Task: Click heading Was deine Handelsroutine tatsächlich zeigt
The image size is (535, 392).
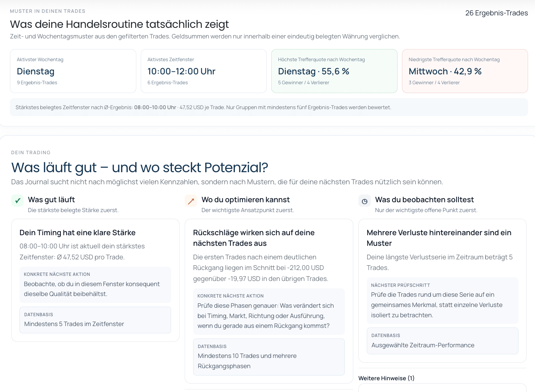Action: 119,24
